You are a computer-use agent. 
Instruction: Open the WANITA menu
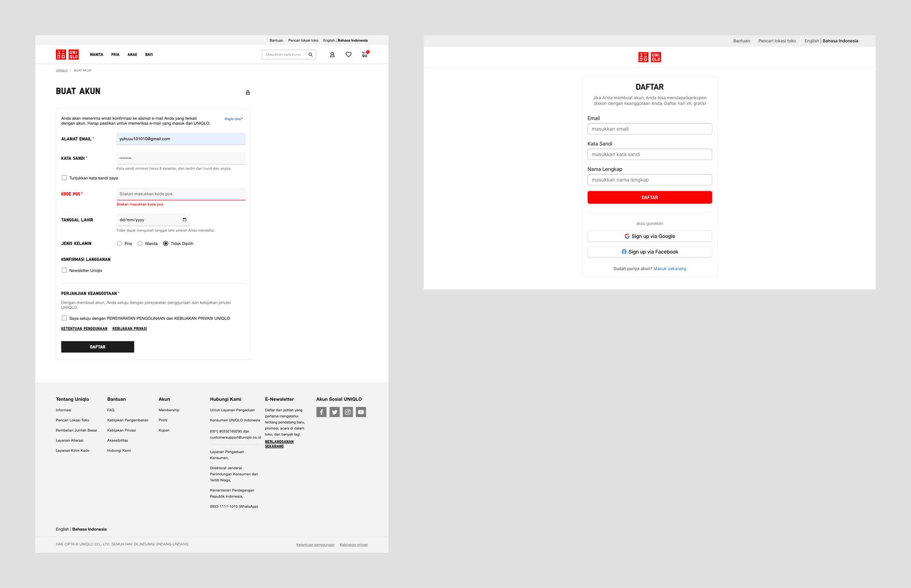pos(96,55)
